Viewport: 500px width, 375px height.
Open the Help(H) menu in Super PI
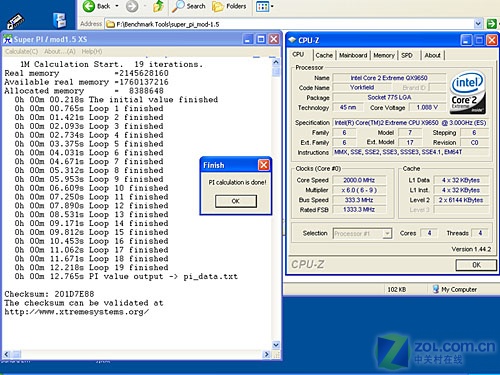(92, 52)
